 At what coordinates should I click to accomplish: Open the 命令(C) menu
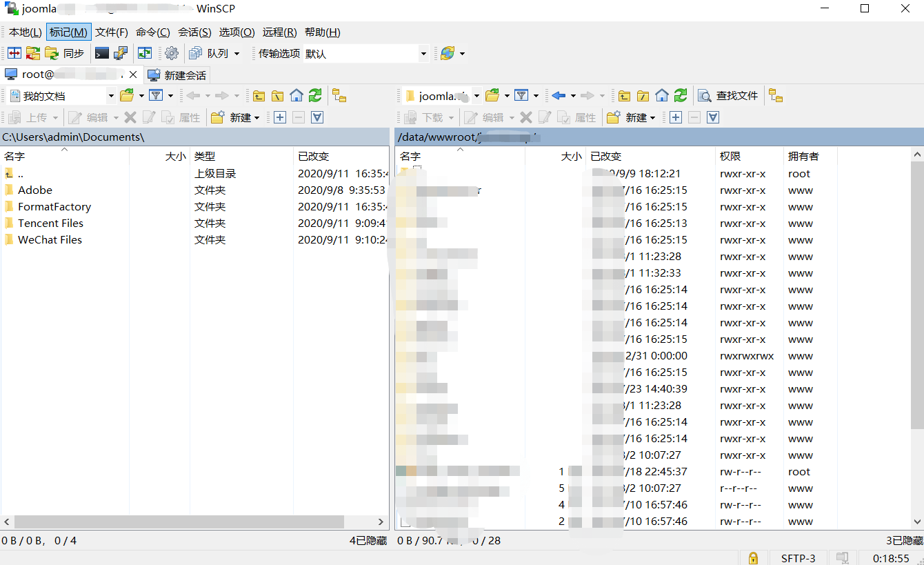pyautogui.click(x=153, y=32)
